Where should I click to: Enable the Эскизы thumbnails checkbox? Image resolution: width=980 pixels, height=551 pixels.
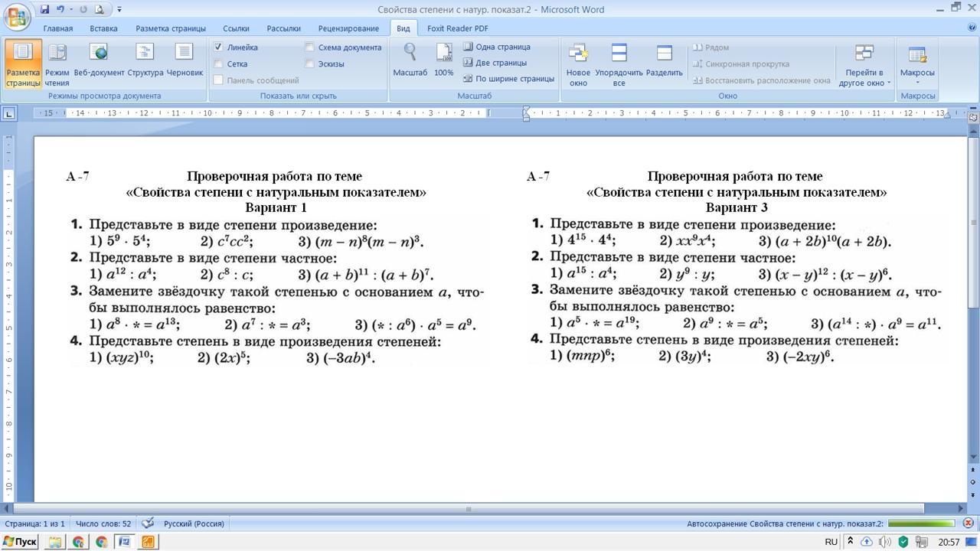click(309, 64)
